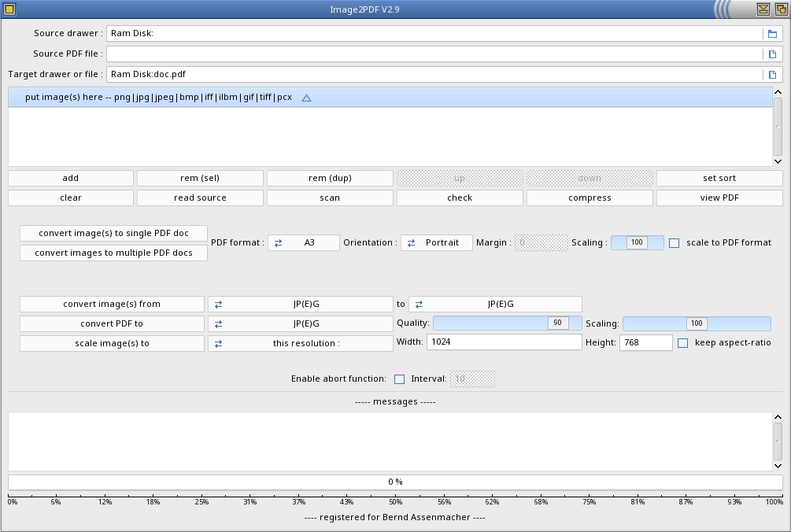Change the Orientation Portrait cycle selector

tap(436, 243)
